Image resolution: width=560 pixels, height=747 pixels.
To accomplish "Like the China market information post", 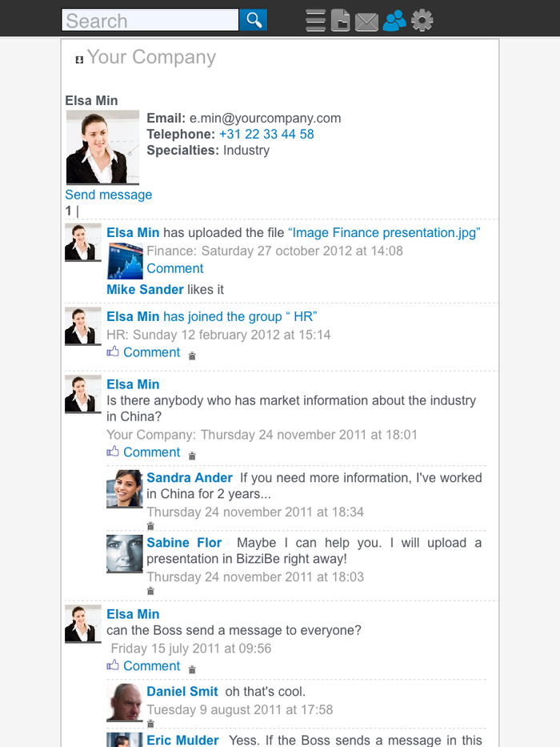I will (113, 452).
